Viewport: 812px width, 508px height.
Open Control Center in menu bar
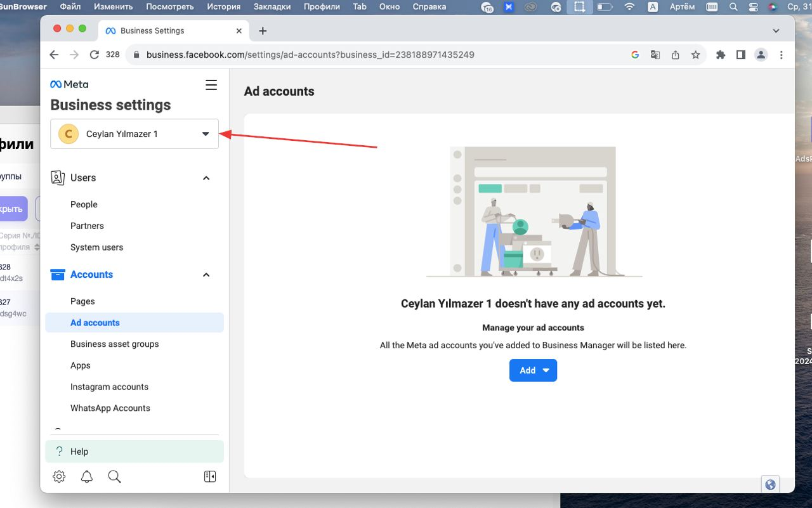[753, 7]
